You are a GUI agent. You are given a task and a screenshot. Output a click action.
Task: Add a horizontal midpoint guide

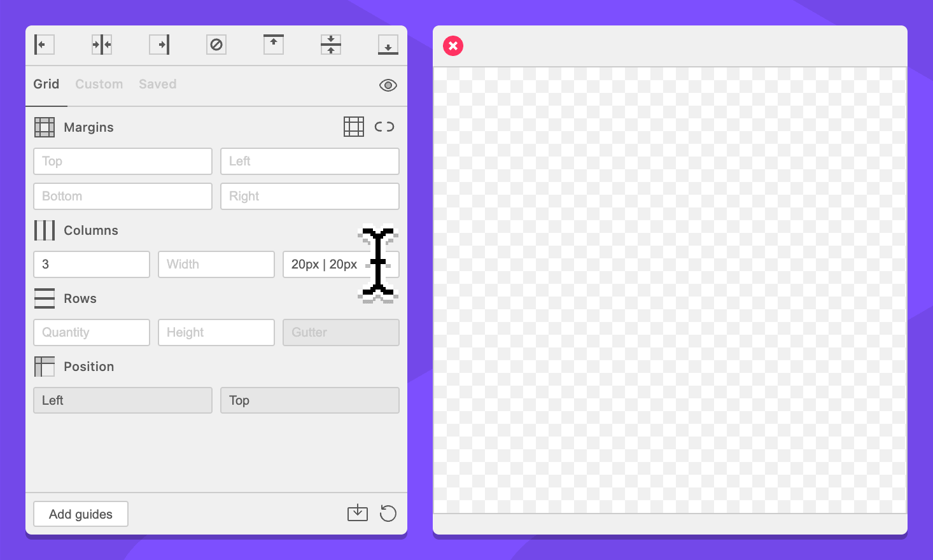331,45
